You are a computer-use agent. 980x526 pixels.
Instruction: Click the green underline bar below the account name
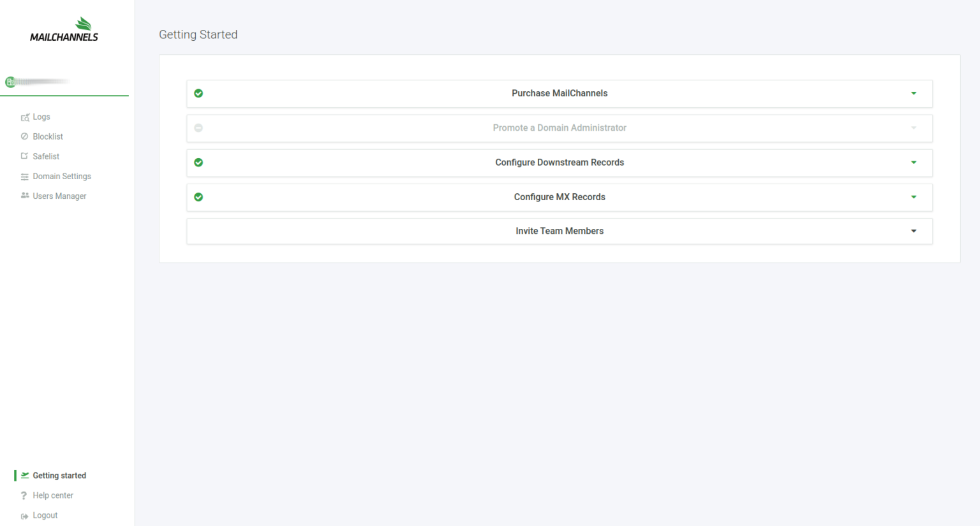[x=64, y=96]
